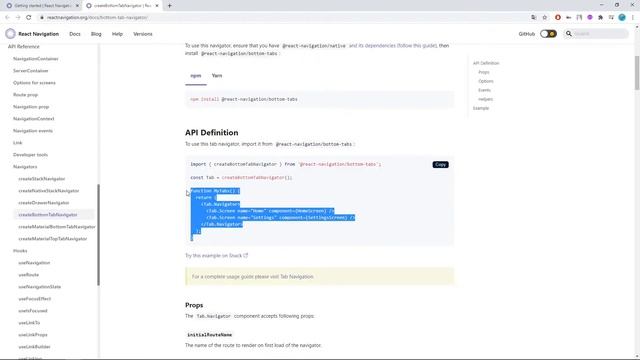This screenshot has width=640, height=360.
Task: Select NavigationContext in sidebar
Action: pyautogui.click(x=33, y=119)
